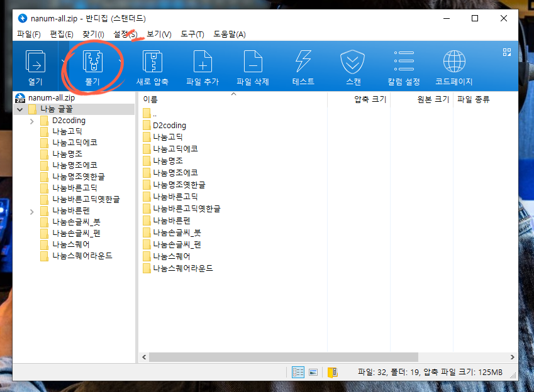
Task: Select 나눔고딕에코 folder in the file list
Action: point(170,149)
